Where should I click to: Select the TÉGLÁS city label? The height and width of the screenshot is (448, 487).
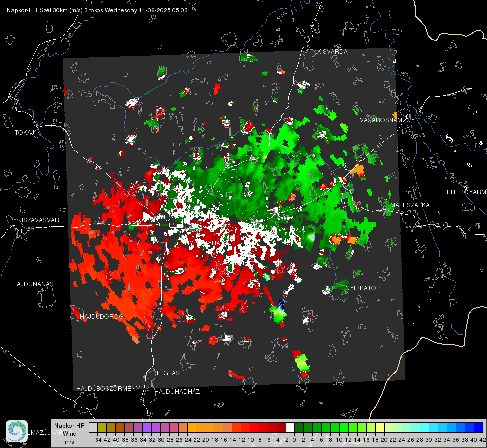(168, 373)
